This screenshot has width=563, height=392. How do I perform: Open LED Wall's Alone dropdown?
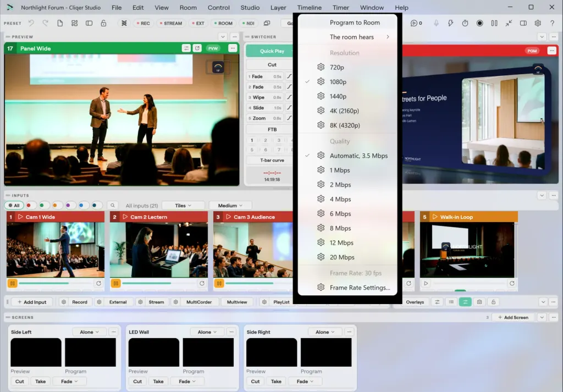pos(207,332)
